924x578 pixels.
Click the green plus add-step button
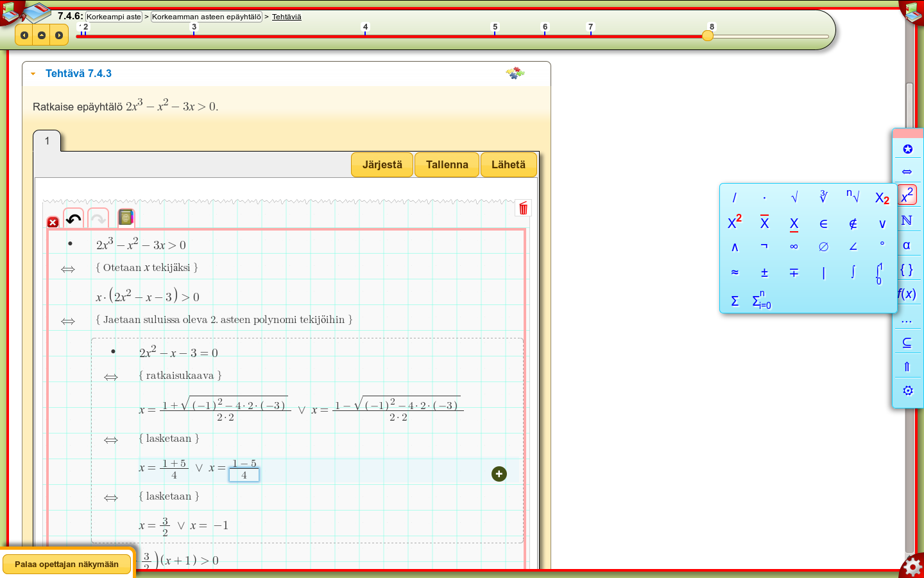coord(499,474)
